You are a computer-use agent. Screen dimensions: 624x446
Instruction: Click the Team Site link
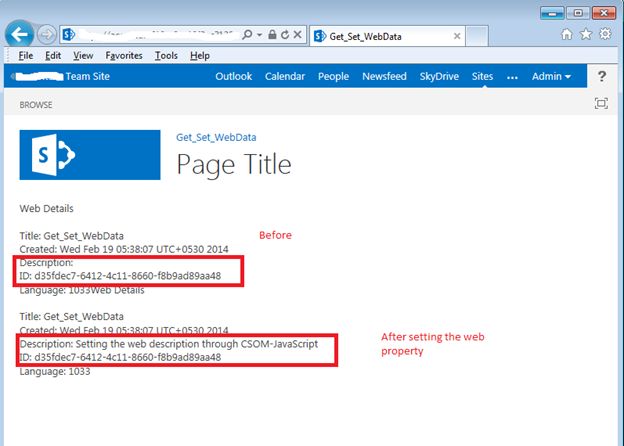[x=88, y=76]
